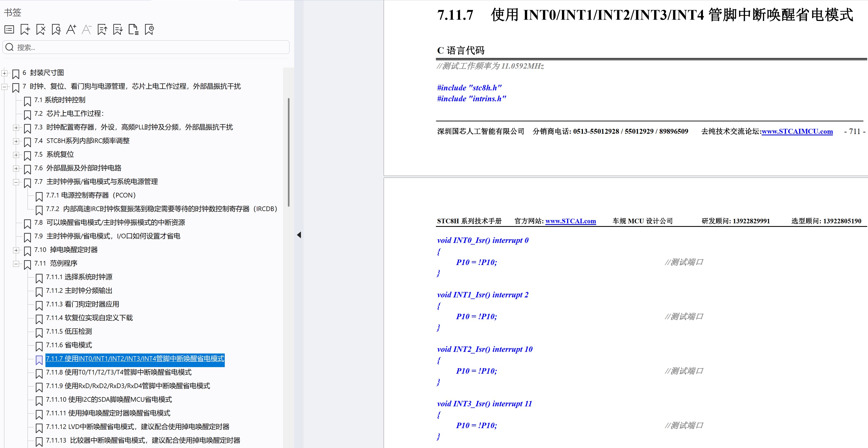Click void INT1_Isr() interrupt 2 line

482,295
